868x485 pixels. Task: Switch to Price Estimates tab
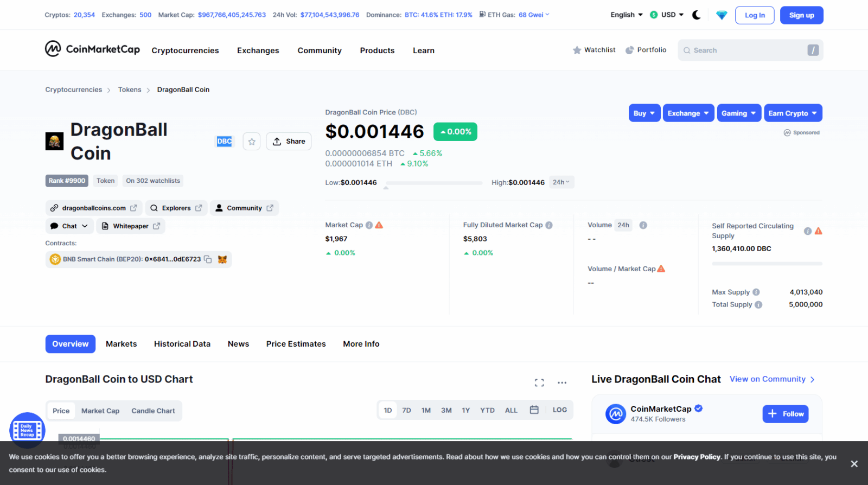click(x=296, y=344)
